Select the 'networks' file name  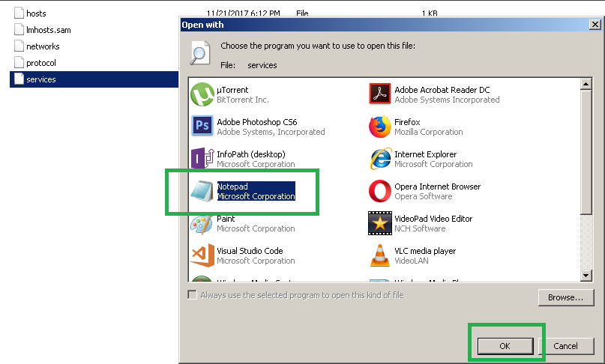(43, 46)
